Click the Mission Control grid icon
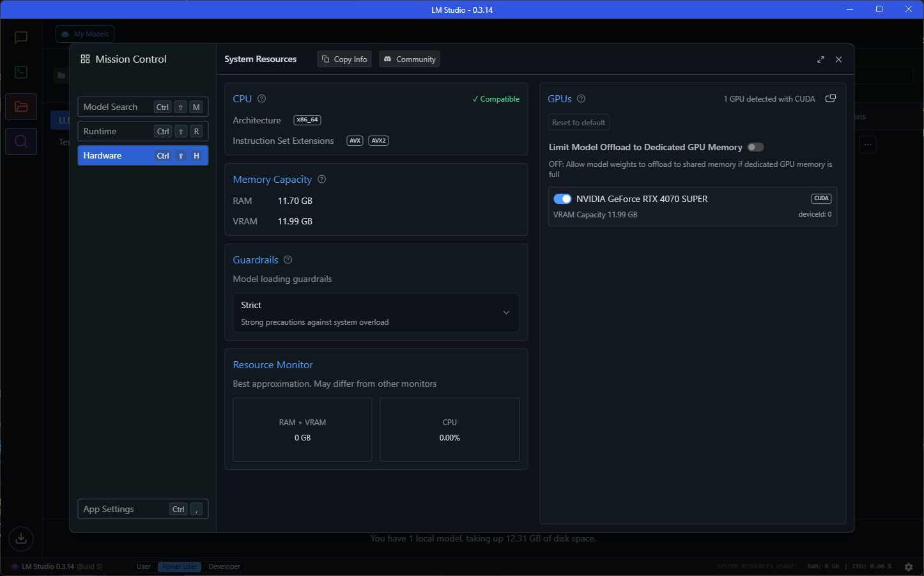The height and width of the screenshot is (576, 924). tap(85, 59)
